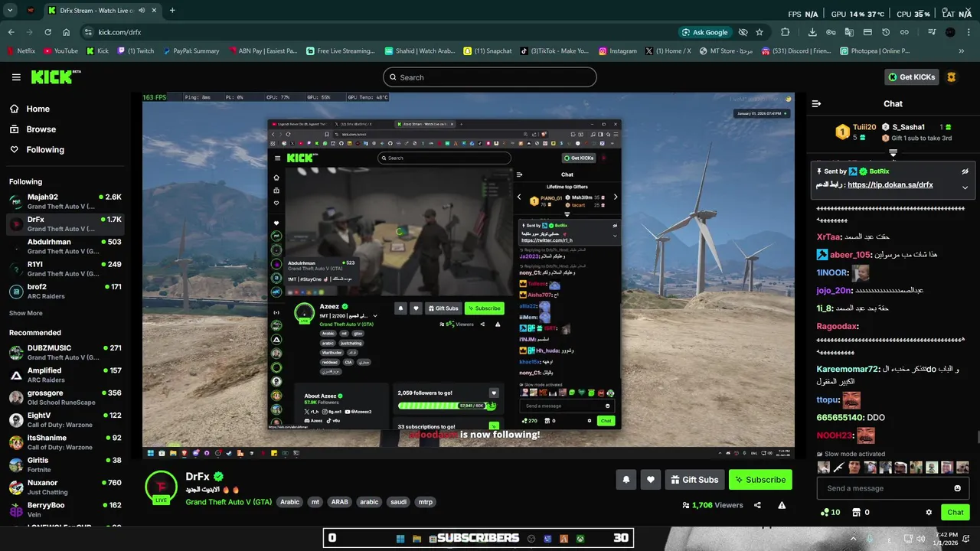980x551 pixels.
Task: Open the Discord bookmark
Action: [x=795, y=51]
